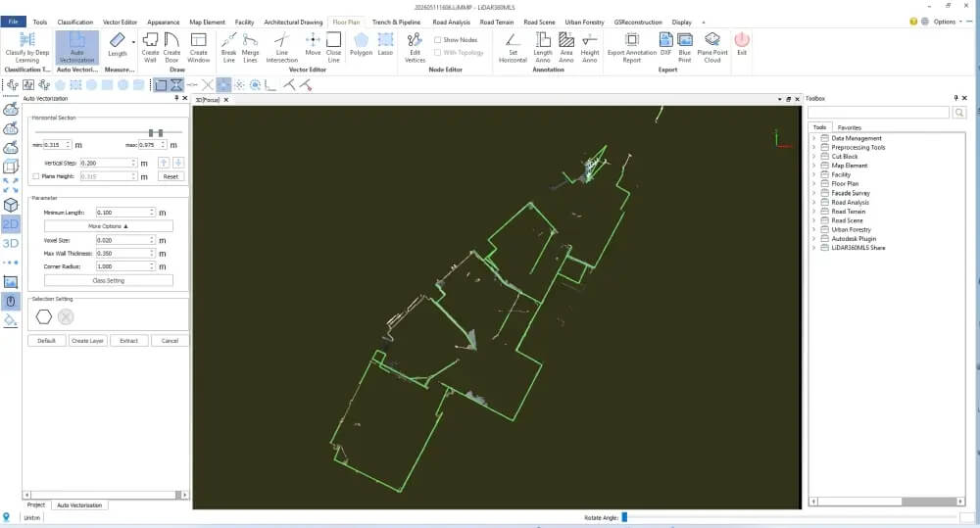Click Classify by Deep Learning tool
Image resolution: width=980 pixels, height=528 pixels.
26,47
